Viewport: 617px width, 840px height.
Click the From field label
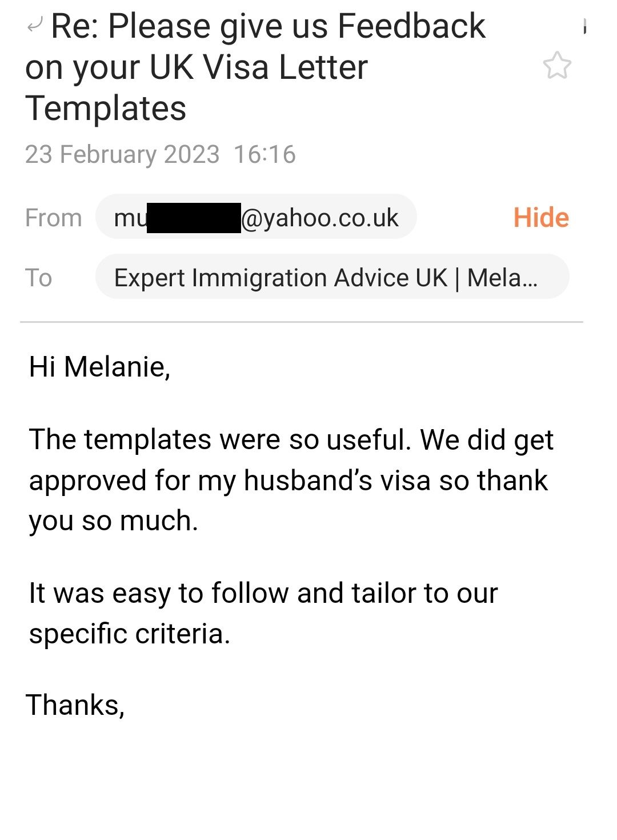[x=54, y=218]
